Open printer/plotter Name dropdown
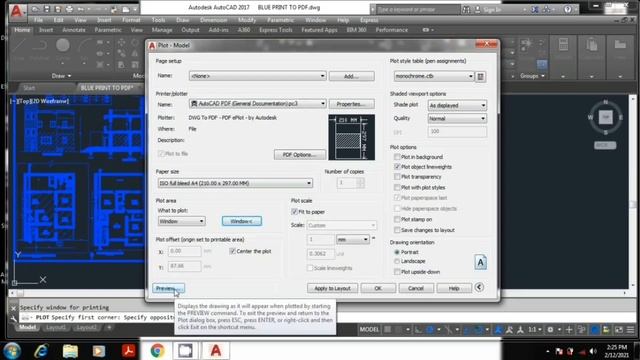The width and height of the screenshot is (640, 360). pos(257,104)
